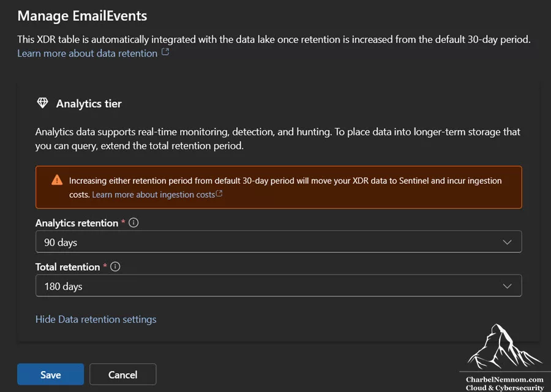This screenshot has width=551, height=392.
Task: Show info tooltip for Analytics retention
Action: click(133, 222)
